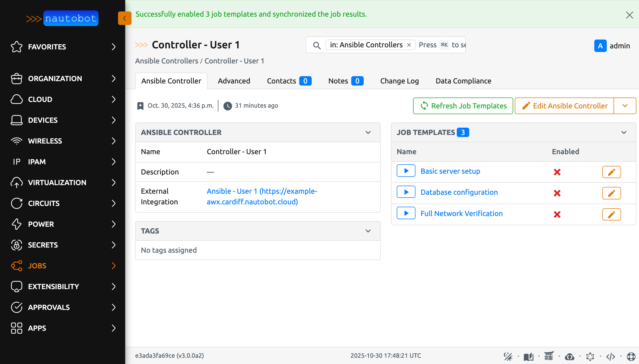Image resolution: width=639 pixels, height=364 pixels.
Task: Collapse the Ansible Controller panel
Action: click(368, 132)
